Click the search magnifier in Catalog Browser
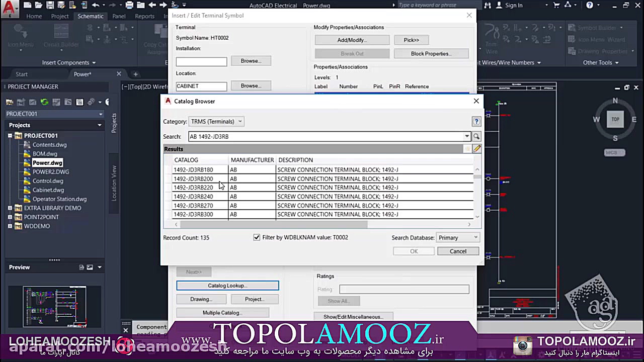The width and height of the screenshot is (644, 362). coord(476,136)
